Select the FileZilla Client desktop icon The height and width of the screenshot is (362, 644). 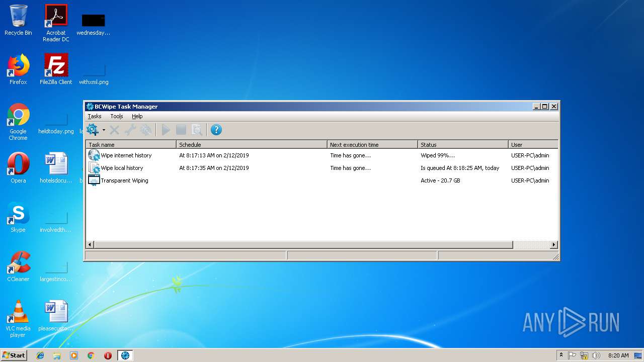click(x=56, y=69)
